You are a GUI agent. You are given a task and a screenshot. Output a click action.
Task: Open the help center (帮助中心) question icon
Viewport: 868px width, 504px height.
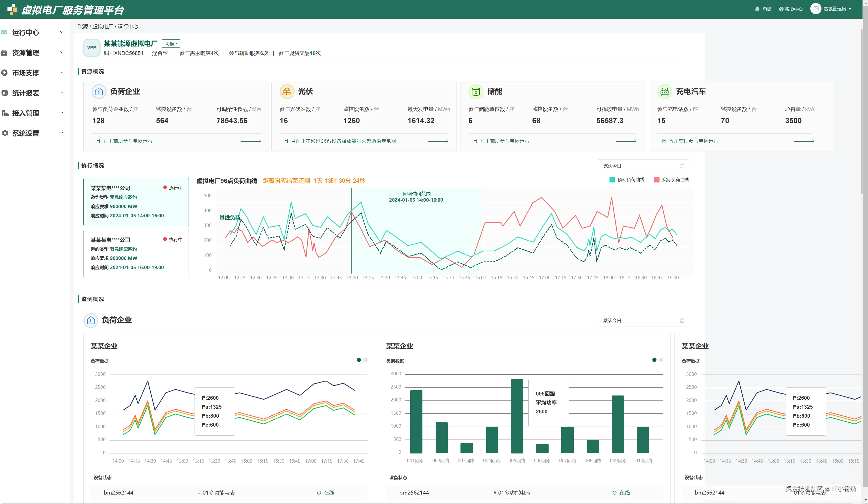click(781, 9)
